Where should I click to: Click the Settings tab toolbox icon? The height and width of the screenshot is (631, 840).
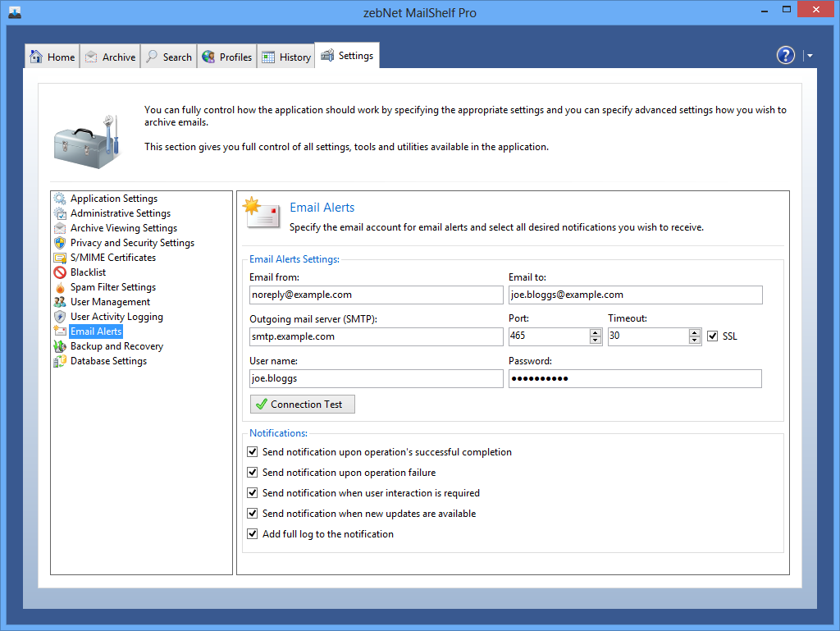[x=327, y=55]
